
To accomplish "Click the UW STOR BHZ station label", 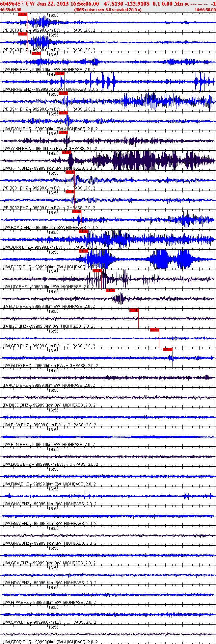I will click(17, 642).
